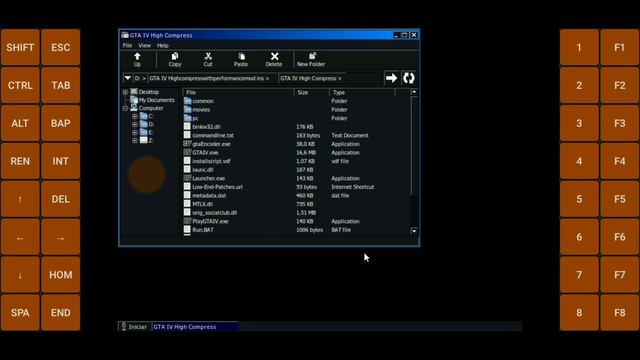640x360 pixels.
Task: Select orig_socialclub.dll file
Action: tap(215, 213)
